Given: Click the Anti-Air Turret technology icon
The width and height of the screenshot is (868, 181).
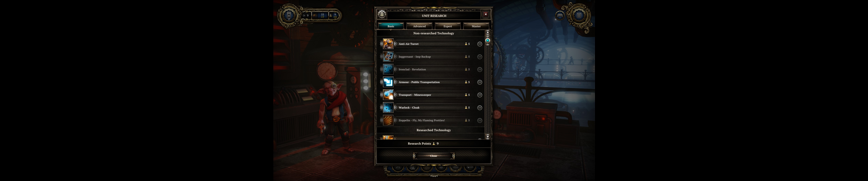Looking at the screenshot, I should point(388,44).
